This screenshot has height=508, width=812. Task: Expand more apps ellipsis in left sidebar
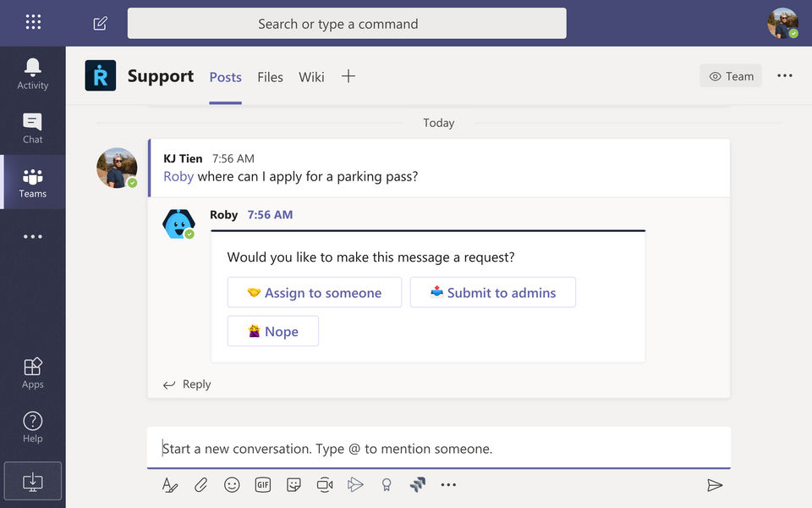click(x=33, y=237)
